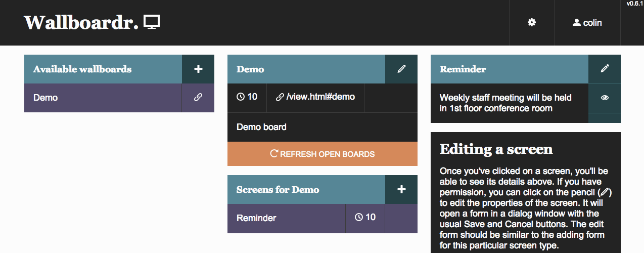This screenshot has width=644, height=253.
Task: Click the Editing a screen heading
Action: tap(496, 149)
